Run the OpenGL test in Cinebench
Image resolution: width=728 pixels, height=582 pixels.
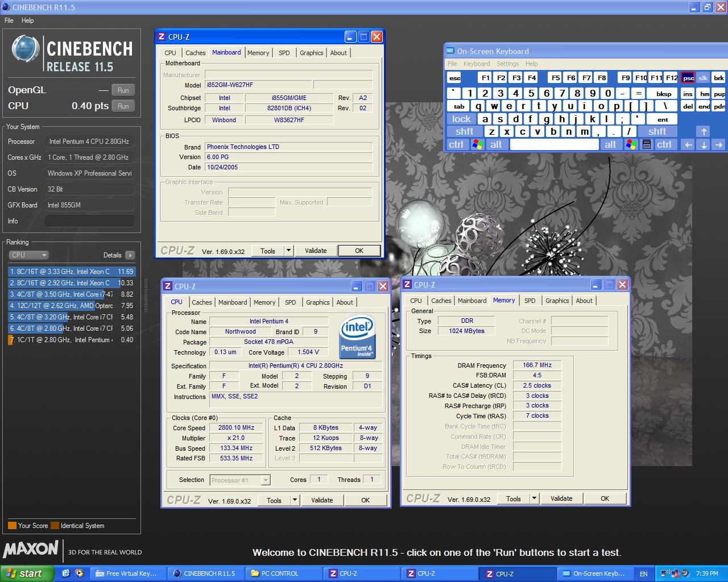coord(123,90)
